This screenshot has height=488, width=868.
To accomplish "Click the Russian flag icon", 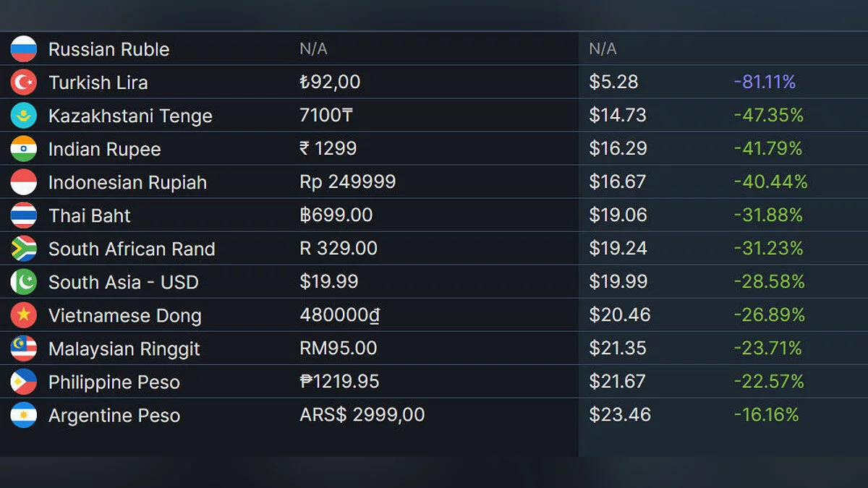I will (x=23, y=49).
